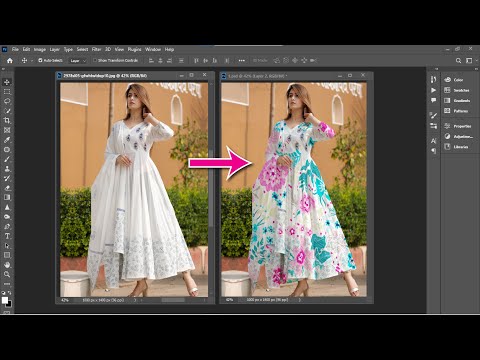Open the History panel icon
Image resolution: width=480 pixels, height=360 pixels.
[x=433, y=80]
